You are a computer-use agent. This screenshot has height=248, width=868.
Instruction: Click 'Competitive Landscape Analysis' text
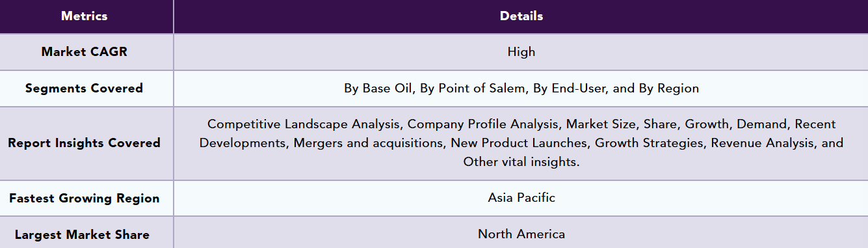coord(305,124)
